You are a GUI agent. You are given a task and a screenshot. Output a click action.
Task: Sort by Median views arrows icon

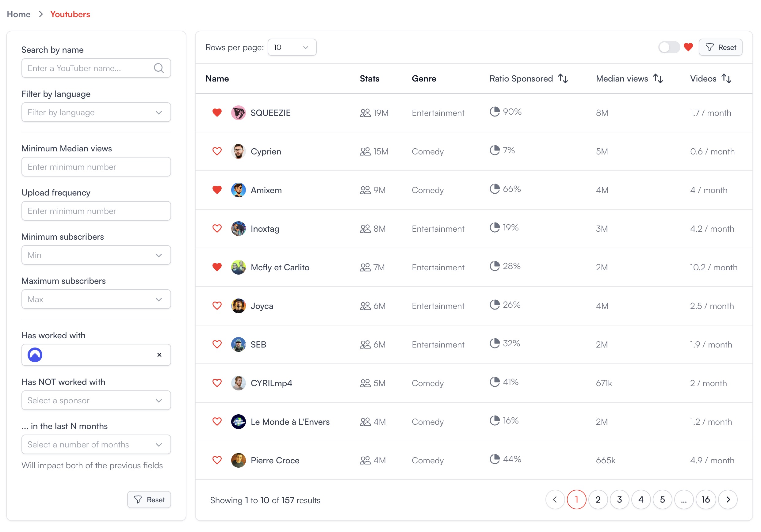658,78
